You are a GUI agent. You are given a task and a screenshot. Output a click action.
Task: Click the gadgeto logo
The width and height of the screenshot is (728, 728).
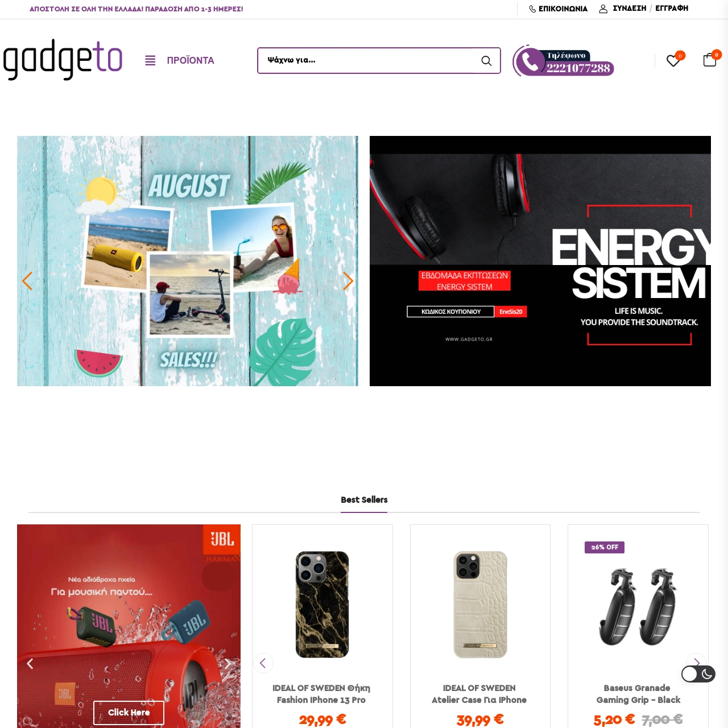[63, 60]
